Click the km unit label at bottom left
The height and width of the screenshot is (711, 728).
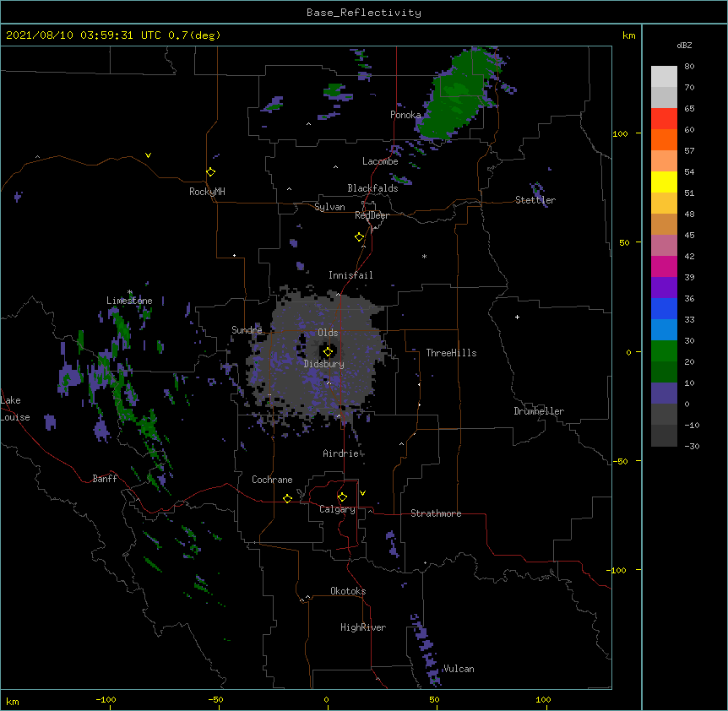coord(13,702)
